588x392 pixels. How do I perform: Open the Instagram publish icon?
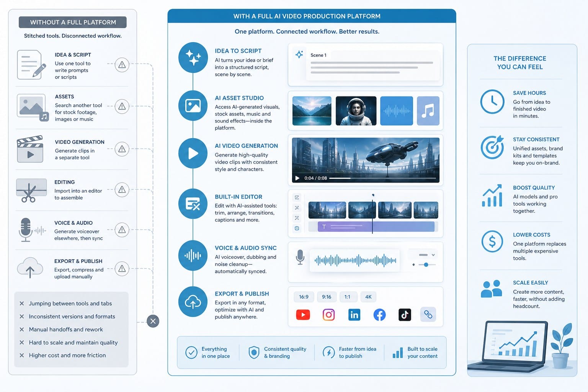click(328, 315)
